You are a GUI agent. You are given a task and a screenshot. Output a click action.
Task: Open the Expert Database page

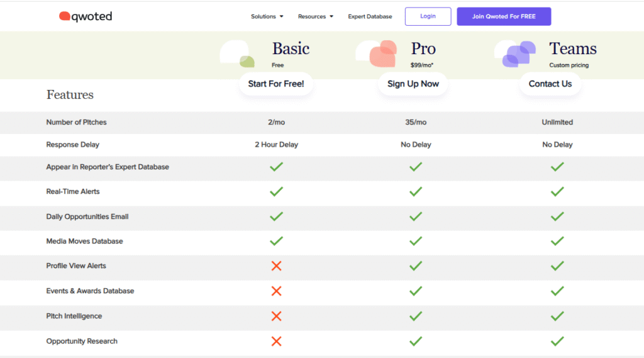(x=370, y=16)
